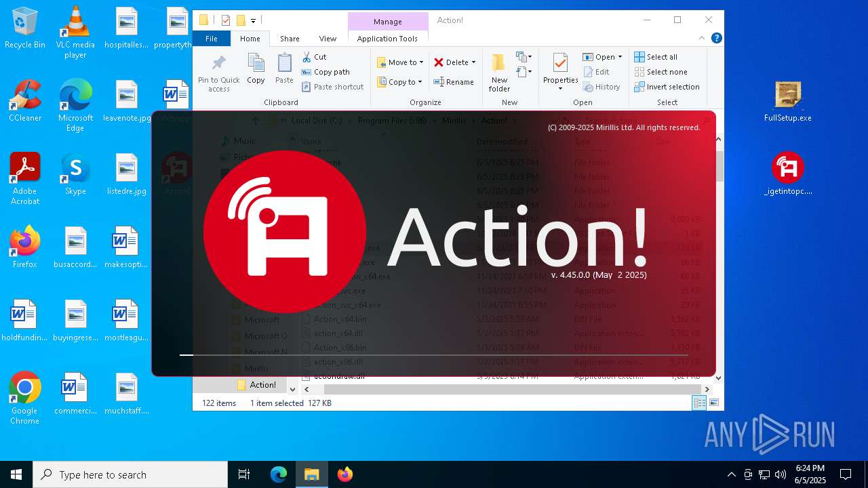
Task: Switch to Details view in status bar
Action: 699,403
